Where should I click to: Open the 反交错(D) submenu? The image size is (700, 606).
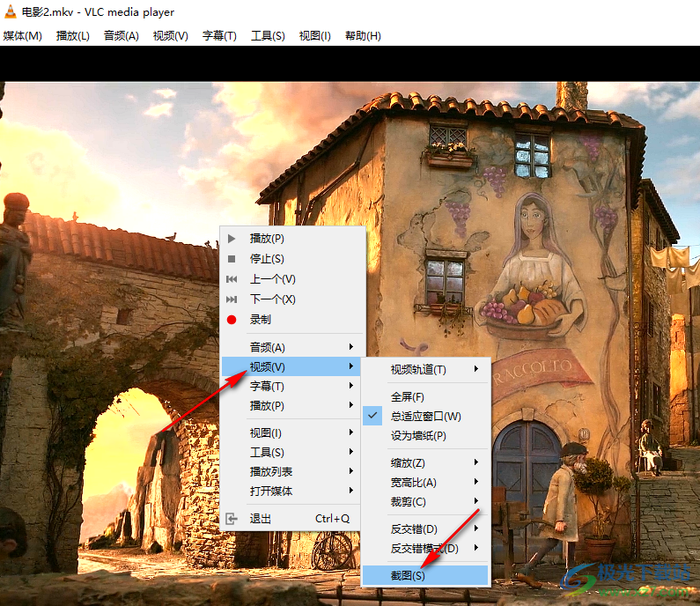coord(425,528)
